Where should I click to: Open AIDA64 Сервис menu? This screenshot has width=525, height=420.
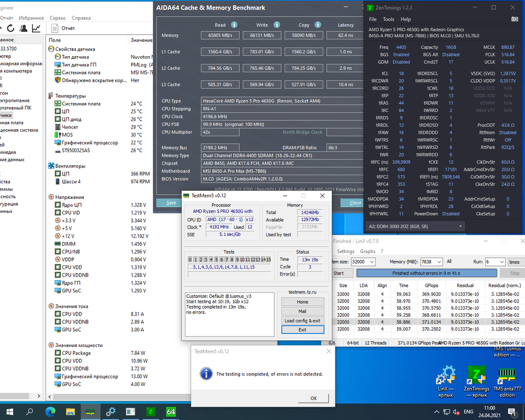(58, 18)
